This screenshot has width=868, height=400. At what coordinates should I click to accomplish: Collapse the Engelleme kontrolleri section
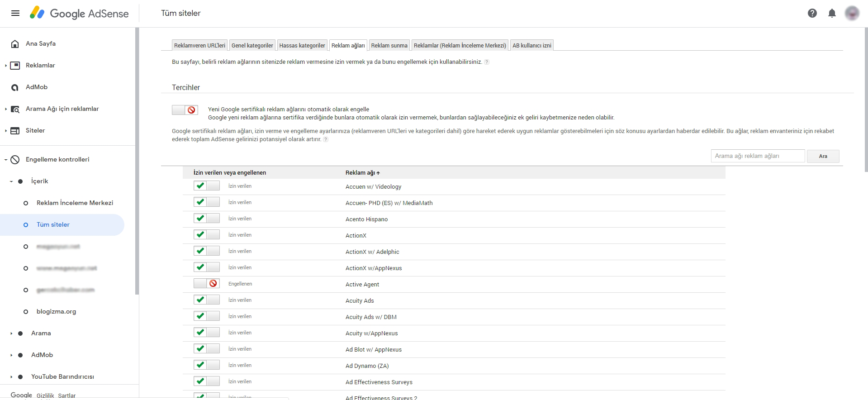click(6, 160)
